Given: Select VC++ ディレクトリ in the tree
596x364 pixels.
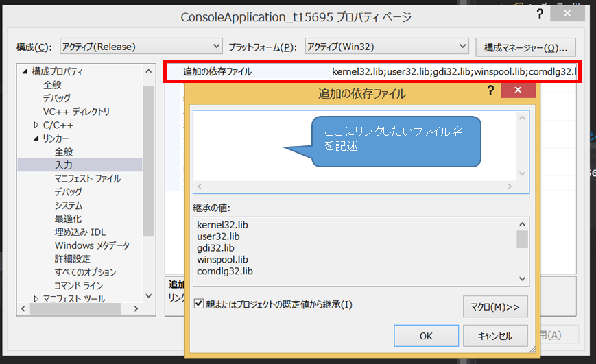Looking at the screenshot, I should [x=76, y=112].
